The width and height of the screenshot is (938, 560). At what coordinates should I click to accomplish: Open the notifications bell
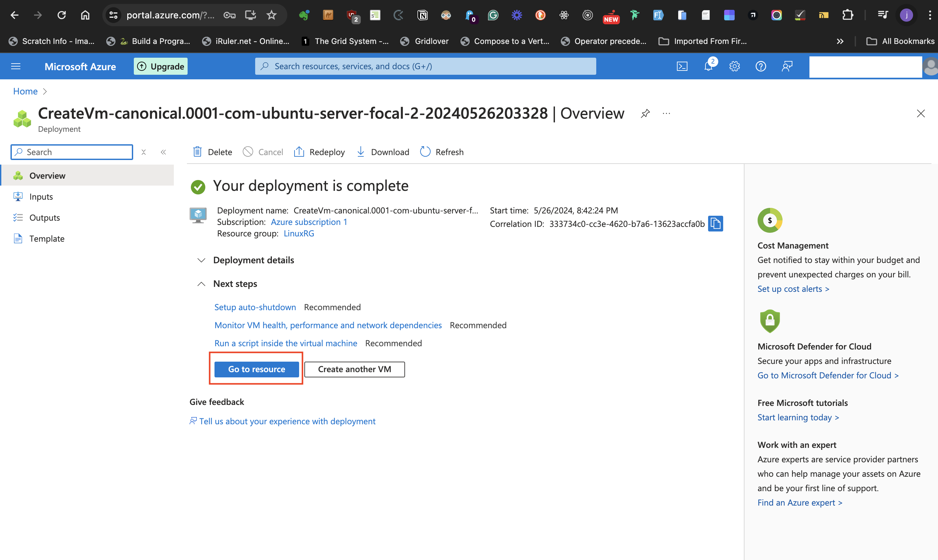(x=708, y=67)
